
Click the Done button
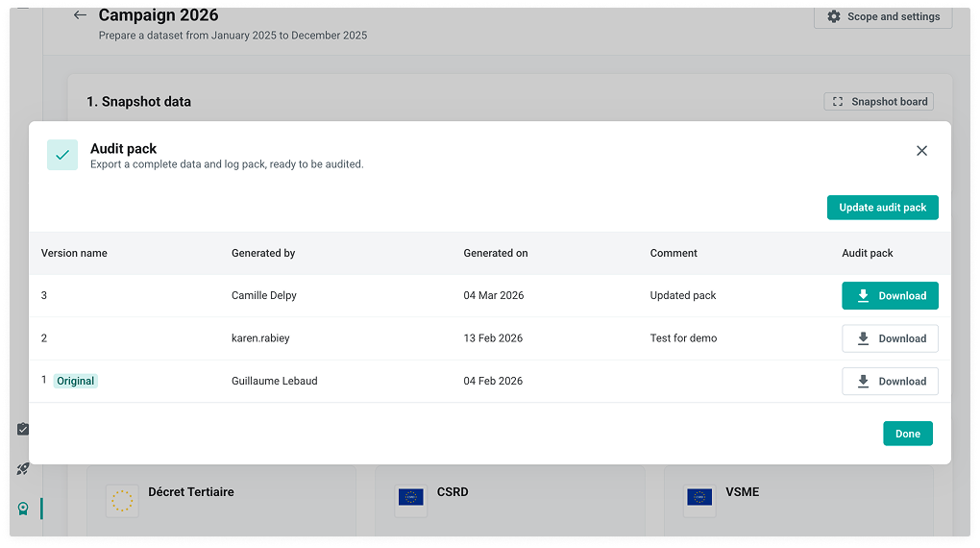908,434
